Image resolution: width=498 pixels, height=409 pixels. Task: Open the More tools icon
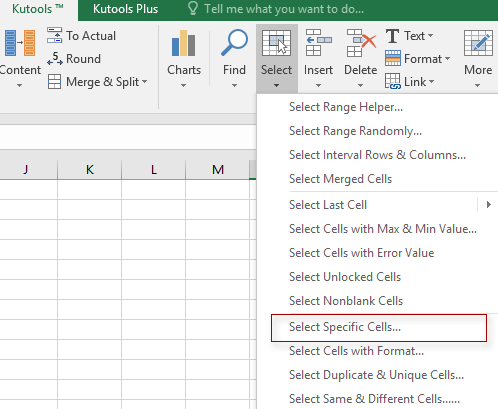click(478, 43)
